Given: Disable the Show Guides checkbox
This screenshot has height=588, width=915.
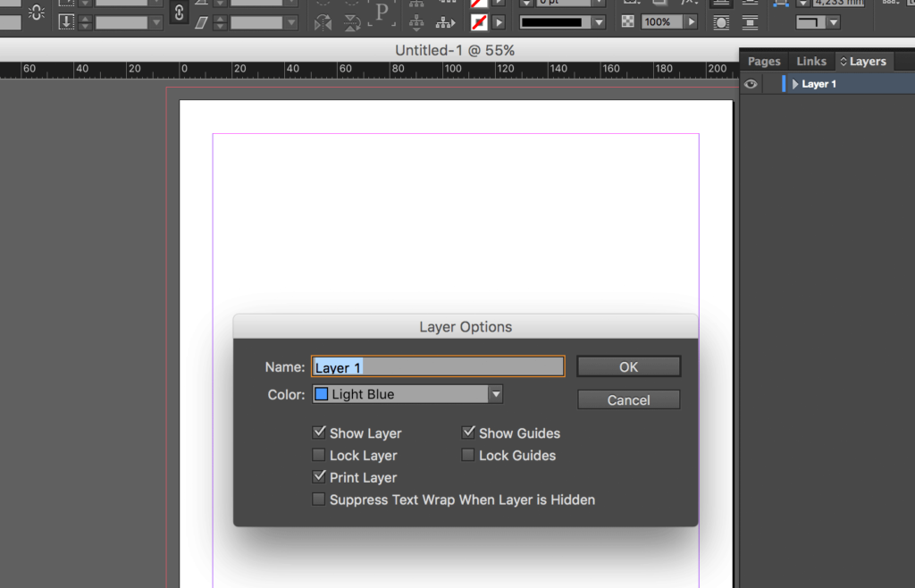Looking at the screenshot, I should pyautogui.click(x=468, y=433).
